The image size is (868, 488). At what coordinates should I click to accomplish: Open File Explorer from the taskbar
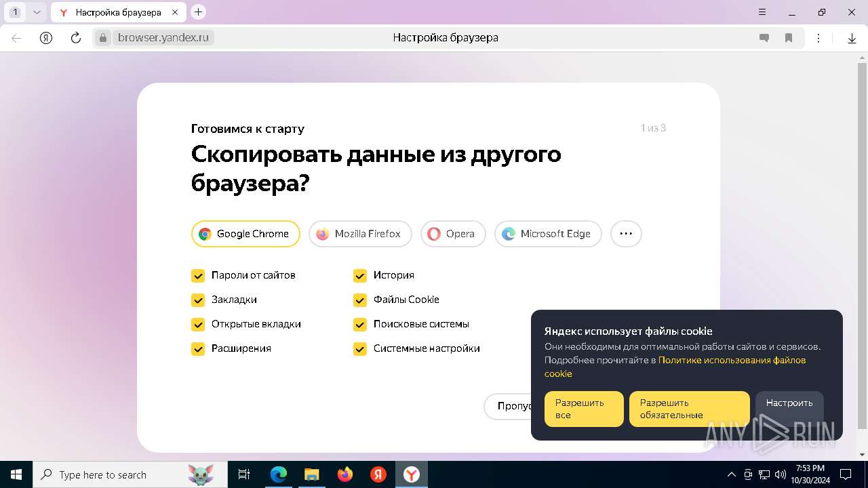(x=312, y=474)
